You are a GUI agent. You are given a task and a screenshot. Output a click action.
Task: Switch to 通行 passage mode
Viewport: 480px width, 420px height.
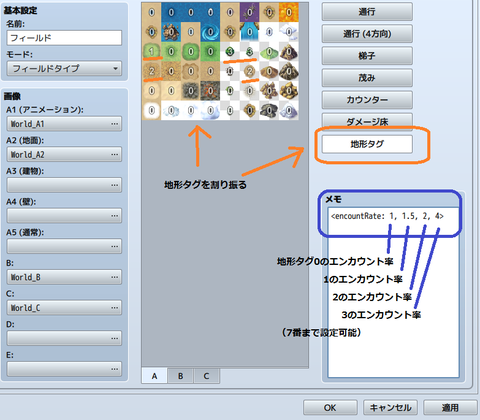(367, 12)
